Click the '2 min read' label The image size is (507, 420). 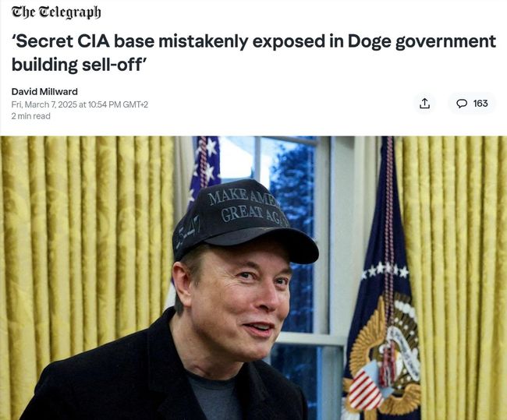coord(31,116)
